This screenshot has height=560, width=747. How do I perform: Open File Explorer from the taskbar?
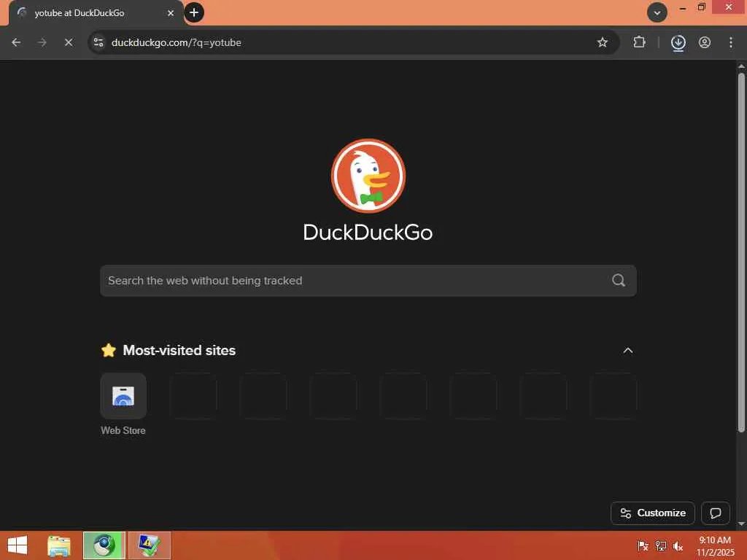[58, 545]
